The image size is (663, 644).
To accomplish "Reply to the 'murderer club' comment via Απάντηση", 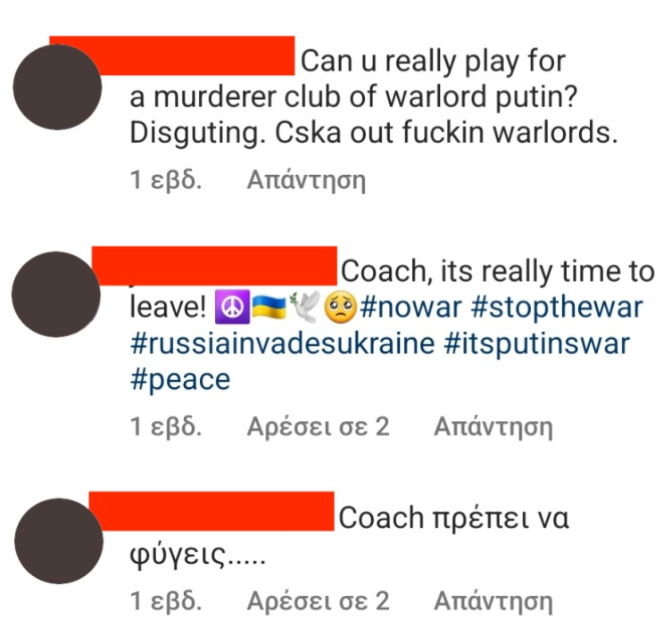I will (307, 180).
